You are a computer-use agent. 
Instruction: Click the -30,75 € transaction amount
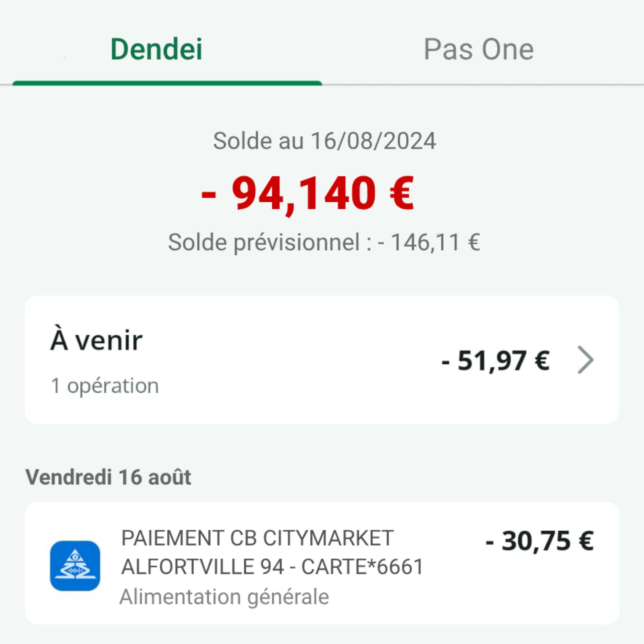(x=539, y=541)
